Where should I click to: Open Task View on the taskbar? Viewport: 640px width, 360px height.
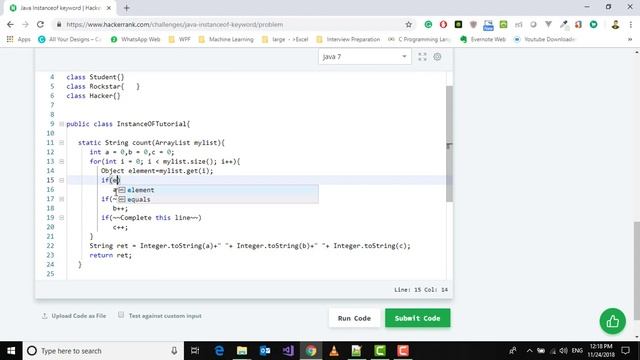click(195, 351)
